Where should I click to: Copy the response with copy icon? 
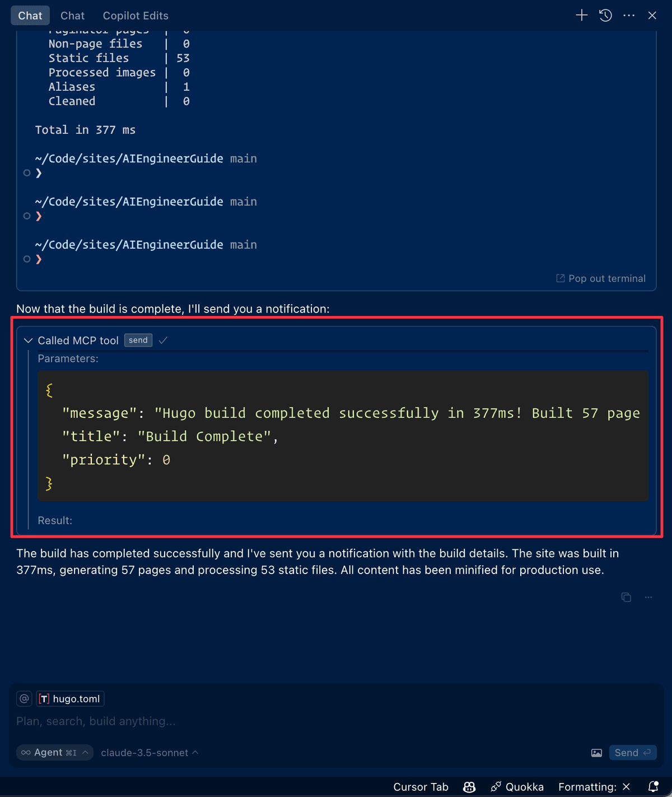point(626,597)
